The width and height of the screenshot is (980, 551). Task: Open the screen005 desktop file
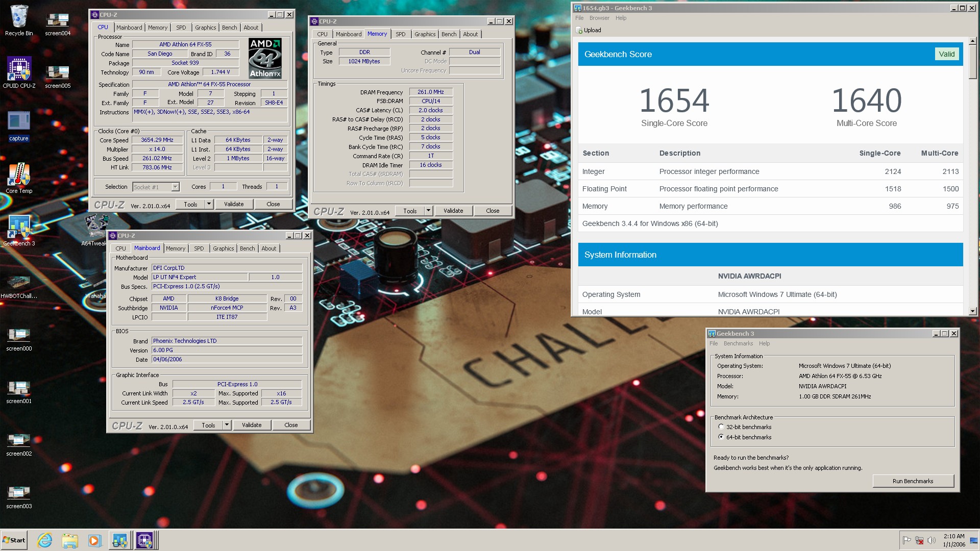click(58, 77)
